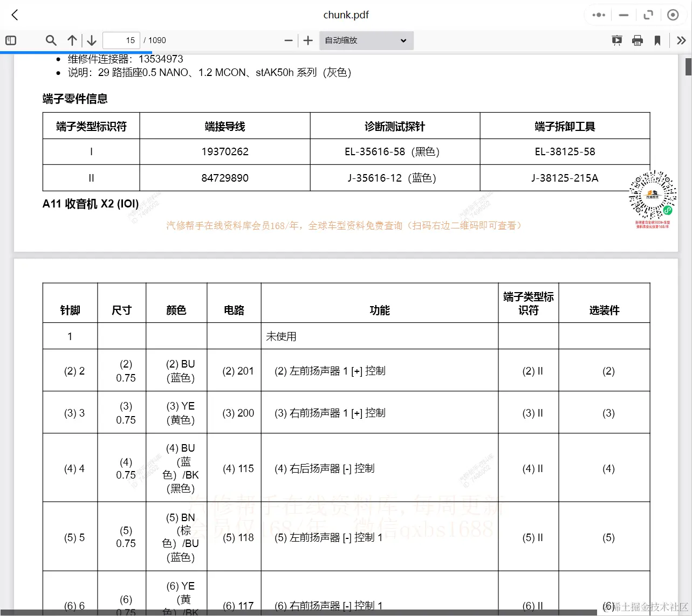Image resolution: width=692 pixels, height=616 pixels.
Task: Go to previous page arrow
Action: tap(72, 40)
